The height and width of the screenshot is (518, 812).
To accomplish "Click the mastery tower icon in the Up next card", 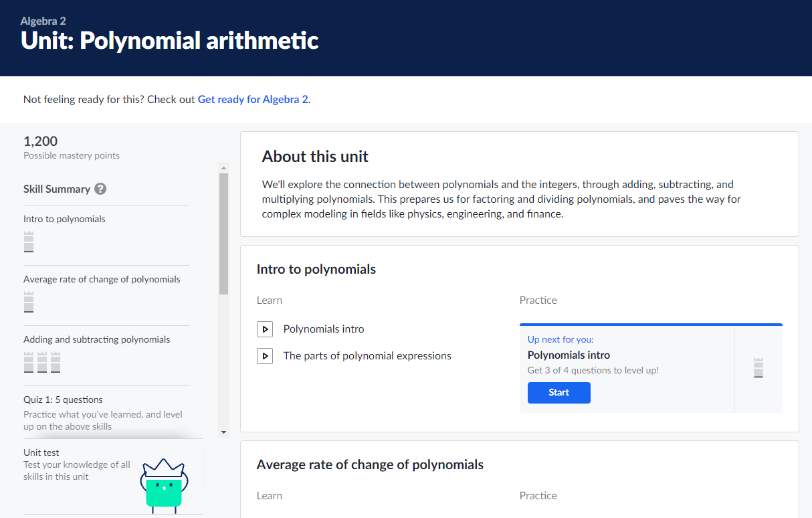I will tap(758, 368).
